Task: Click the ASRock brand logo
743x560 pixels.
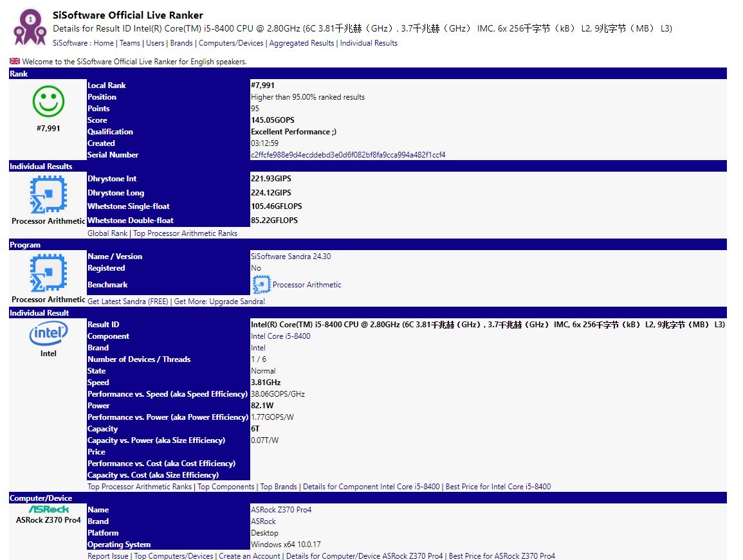Action: [48, 509]
